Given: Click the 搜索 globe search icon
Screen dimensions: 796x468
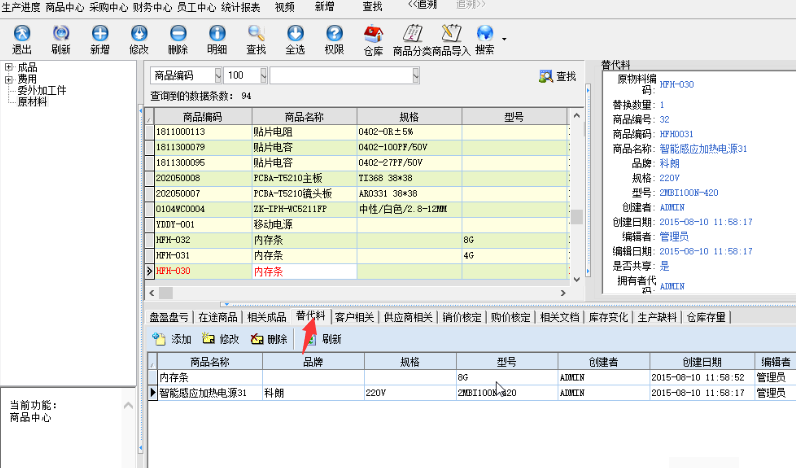Looking at the screenshot, I should pos(485,40).
